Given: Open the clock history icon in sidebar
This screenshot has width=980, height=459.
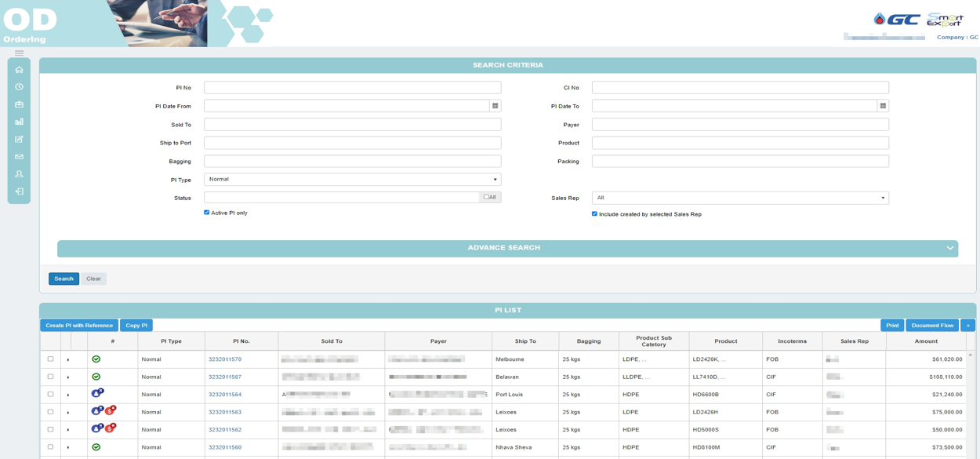Looking at the screenshot, I should 19,87.
